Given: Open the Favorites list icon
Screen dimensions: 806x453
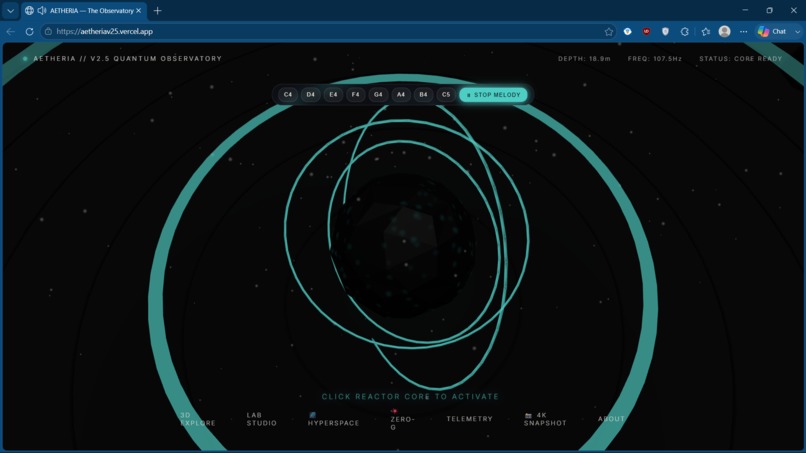Looking at the screenshot, I should click(x=706, y=31).
